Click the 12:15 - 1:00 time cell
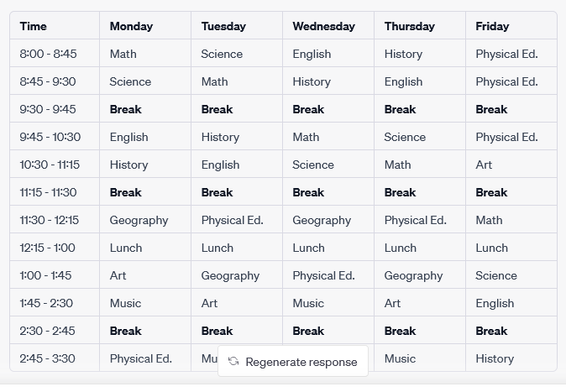This screenshot has width=566, height=392. (47, 248)
